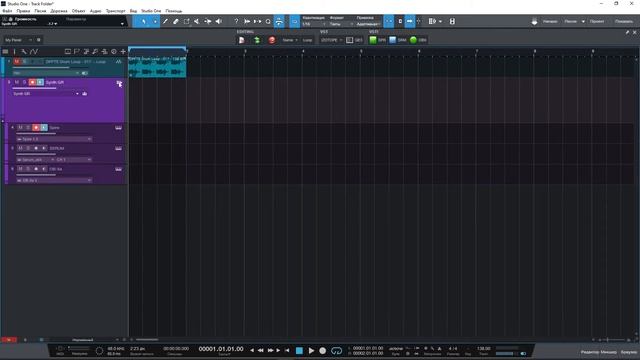Open the Правка menu
Image resolution: width=640 pixels, height=360 pixels.
click(x=23, y=11)
